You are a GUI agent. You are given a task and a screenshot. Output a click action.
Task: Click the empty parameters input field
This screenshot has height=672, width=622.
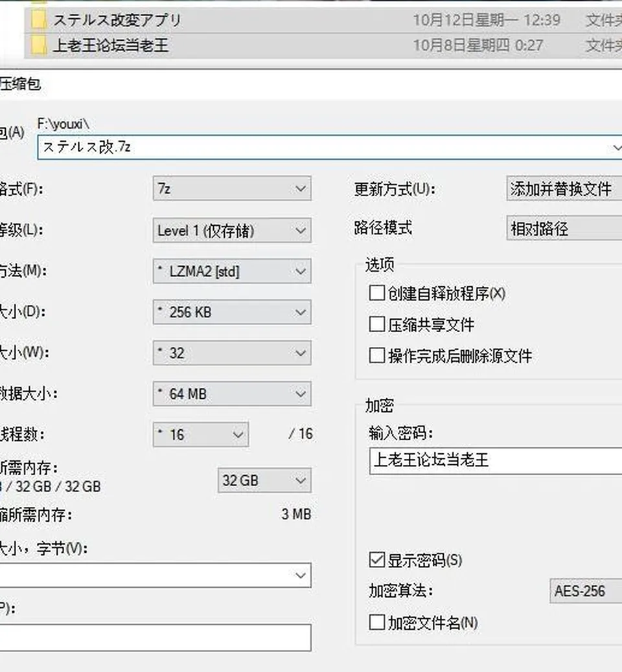[155, 638]
